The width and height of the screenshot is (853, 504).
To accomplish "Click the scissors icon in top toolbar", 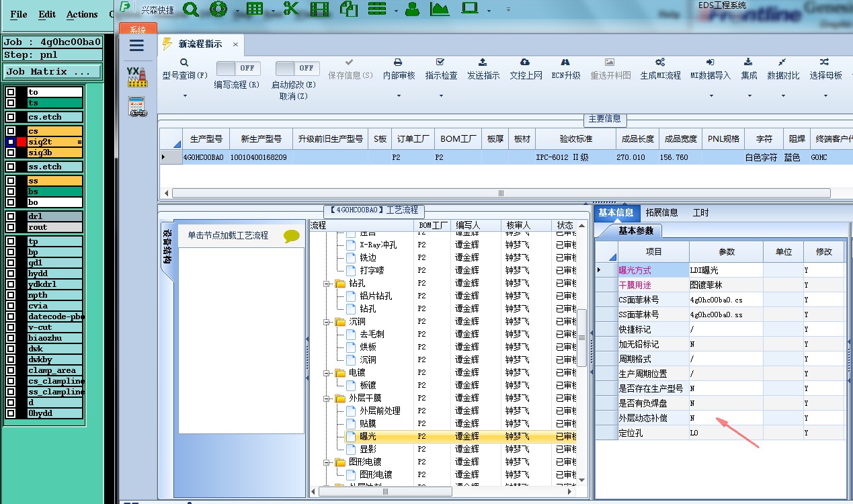I will click(291, 9).
